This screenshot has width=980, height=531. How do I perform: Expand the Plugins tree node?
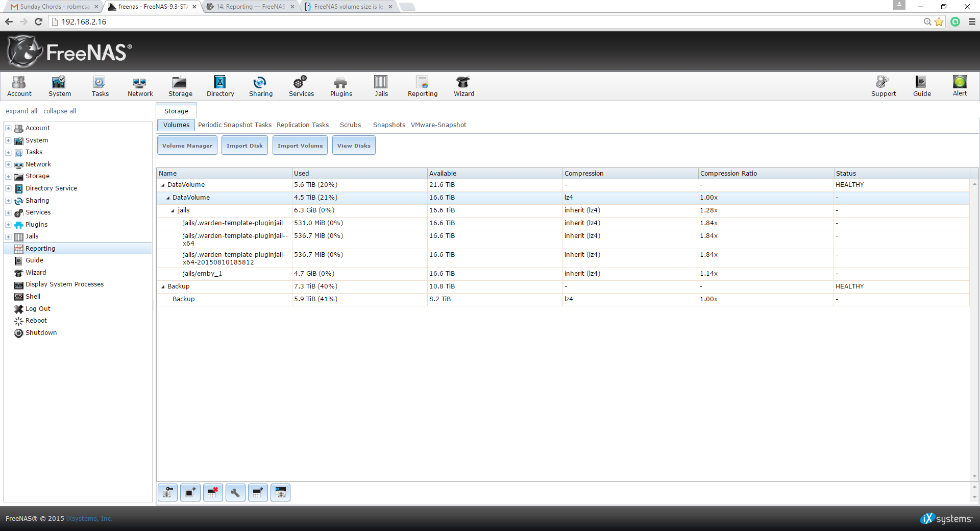pyautogui.click(x=8, y=225)
